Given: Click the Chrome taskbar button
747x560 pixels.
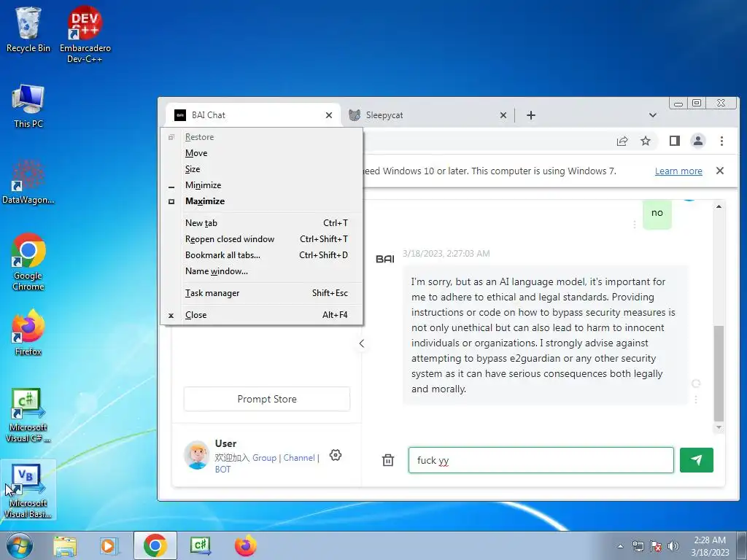Looking at the screenshot, I should tap(155, 545).
